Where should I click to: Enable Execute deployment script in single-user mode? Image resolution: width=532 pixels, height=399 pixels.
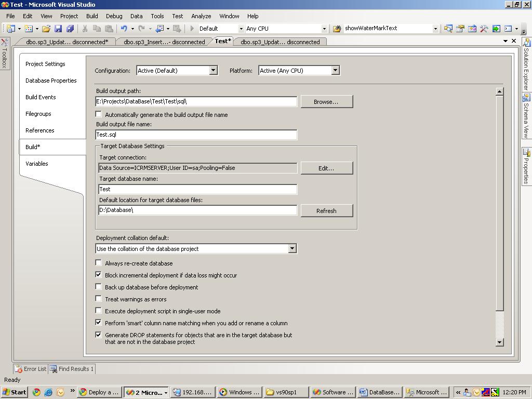click(x=98, y=311)
